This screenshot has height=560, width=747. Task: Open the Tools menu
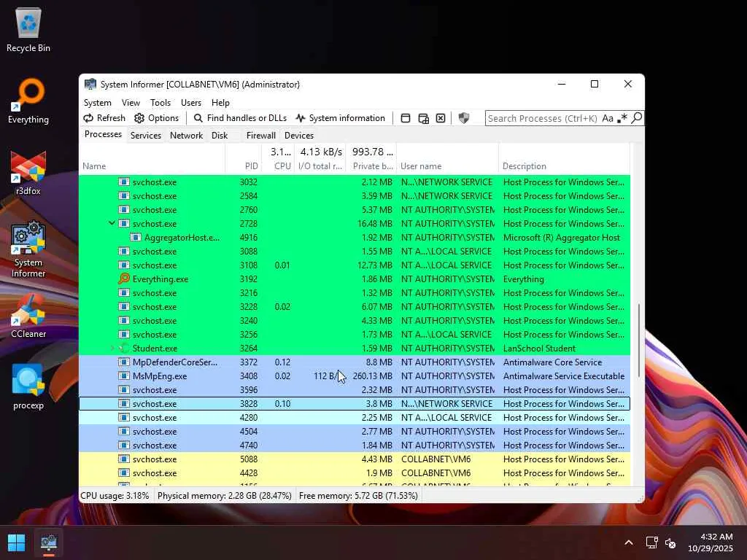click(160, 103)
